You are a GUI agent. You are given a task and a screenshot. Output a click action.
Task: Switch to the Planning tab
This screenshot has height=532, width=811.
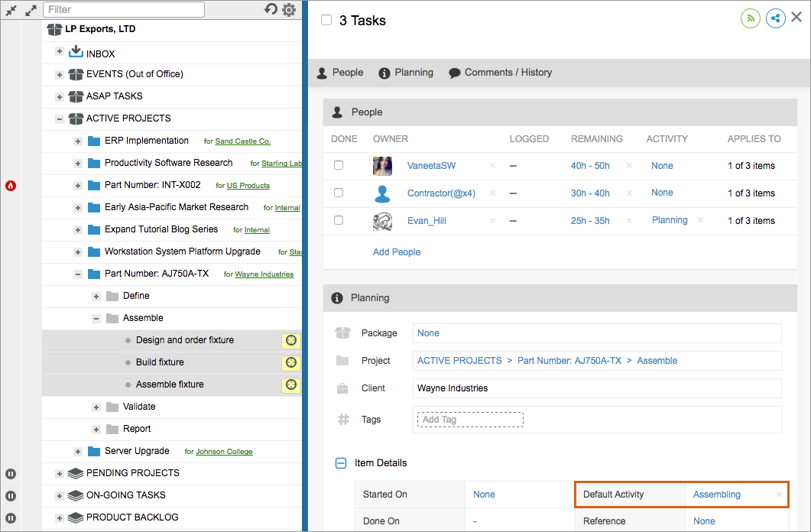(x=406, y=73)
